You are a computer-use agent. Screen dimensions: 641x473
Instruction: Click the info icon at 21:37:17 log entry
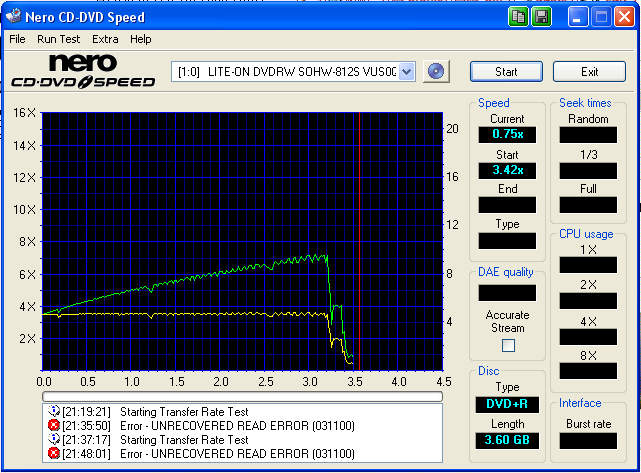[54, 439]
